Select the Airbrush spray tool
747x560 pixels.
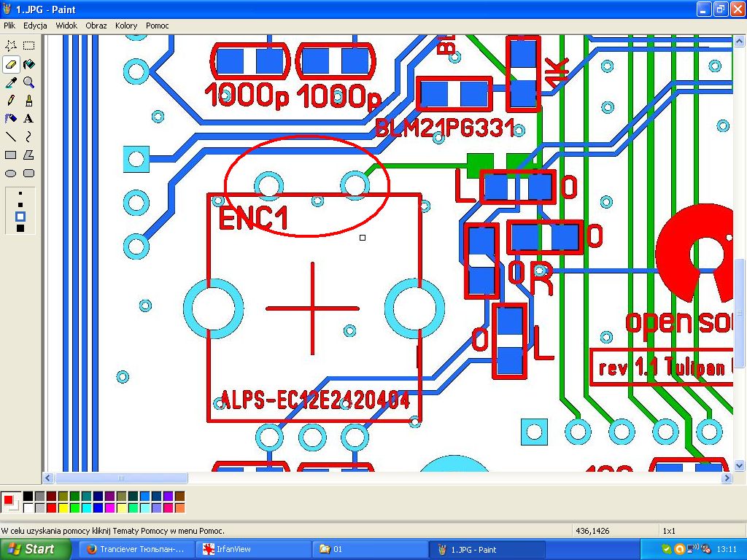pyautogui.click(x=11, y=119)
